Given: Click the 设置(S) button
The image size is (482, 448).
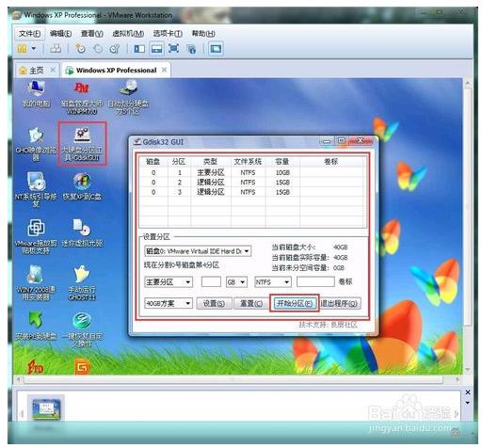Looking at the screenshot, I should (214, 303).
